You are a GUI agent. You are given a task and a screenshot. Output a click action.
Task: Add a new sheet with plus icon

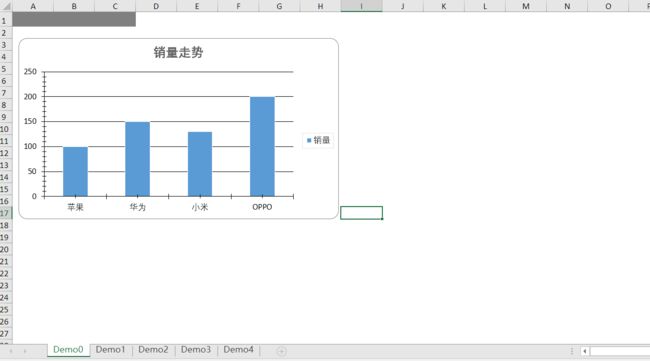[x=281, y=351]
